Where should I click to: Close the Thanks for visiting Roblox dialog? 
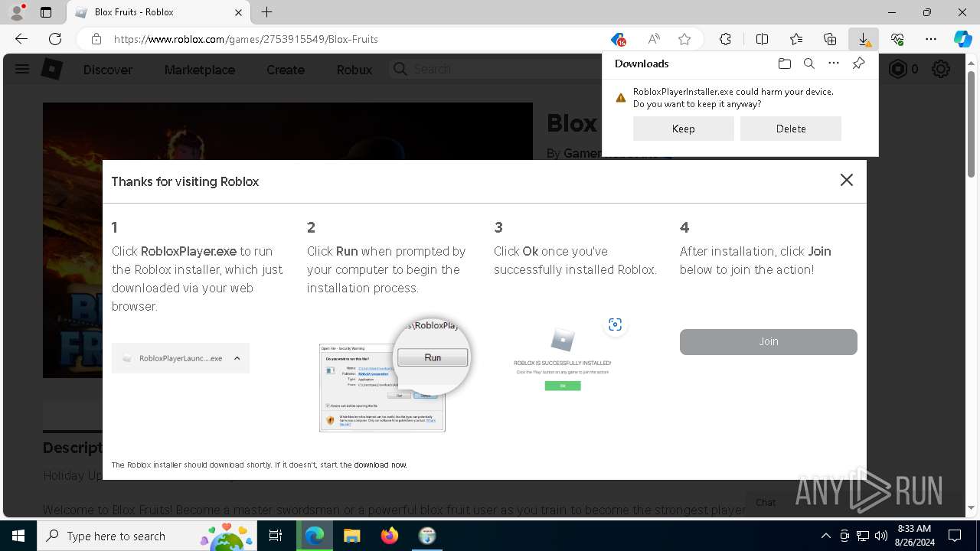846,180
